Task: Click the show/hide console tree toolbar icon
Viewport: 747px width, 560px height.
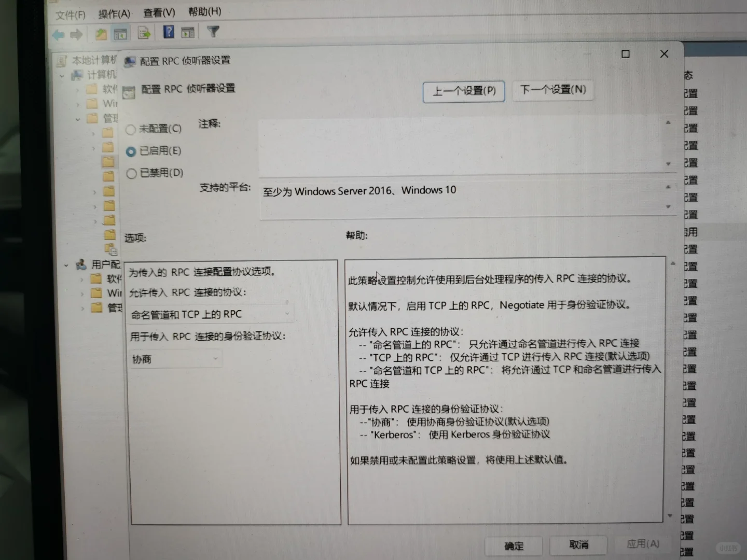Action: [120, 33]
